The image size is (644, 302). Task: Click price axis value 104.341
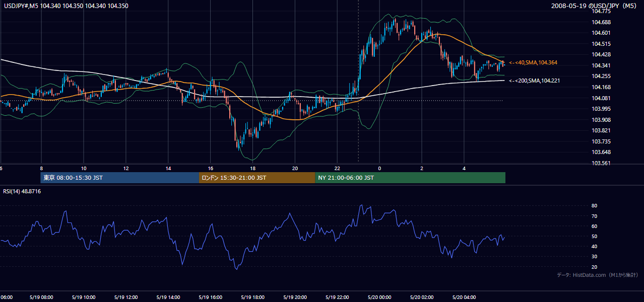click(x=602, y=65)
